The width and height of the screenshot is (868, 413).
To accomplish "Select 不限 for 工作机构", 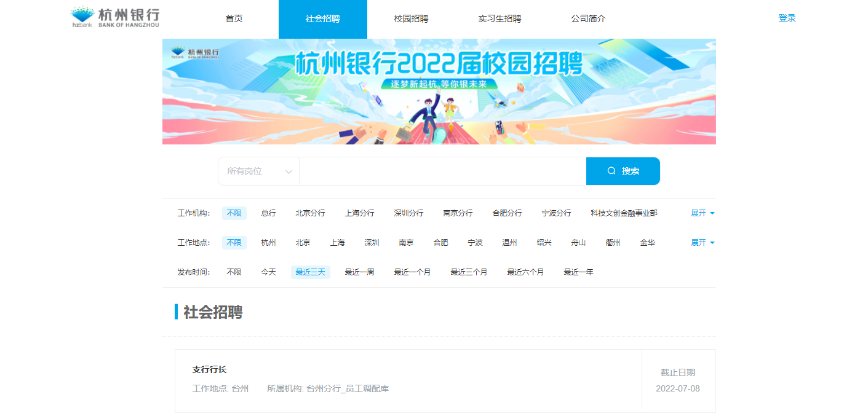I will point(234,213).
